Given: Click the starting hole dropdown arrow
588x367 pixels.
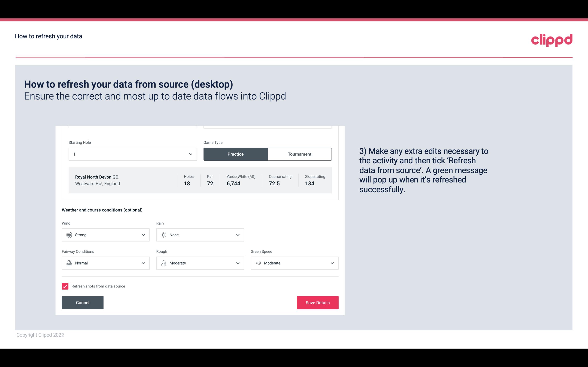Looking at the screenshot, I should point(190,154).
